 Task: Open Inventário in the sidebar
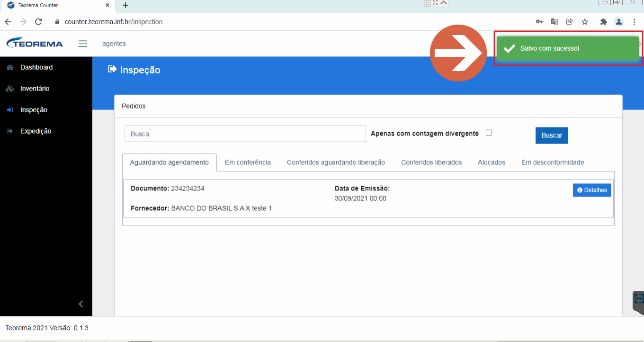[35, 89]
